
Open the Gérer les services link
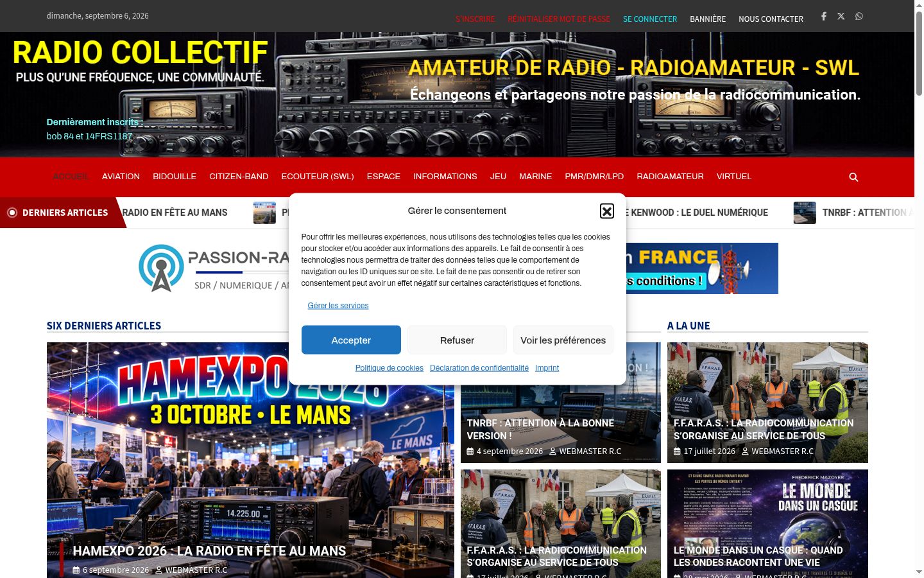tap(338, 306)
